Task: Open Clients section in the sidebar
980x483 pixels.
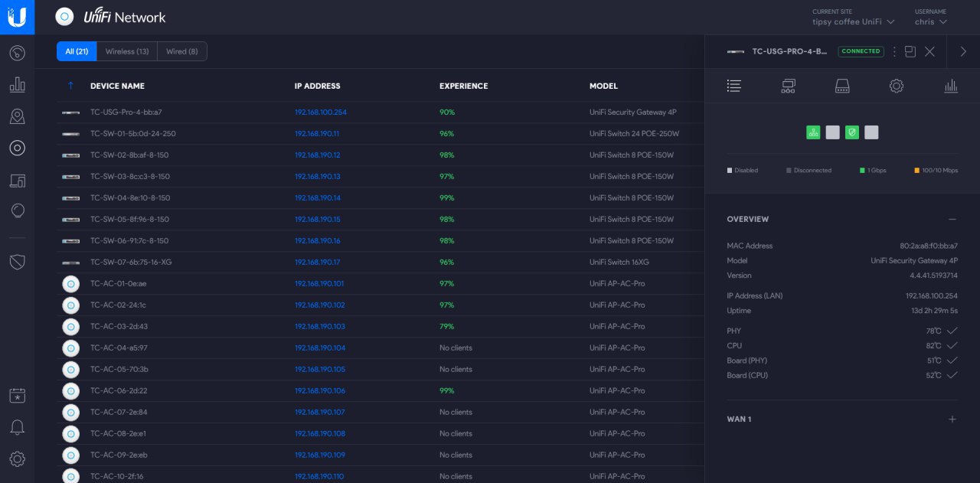Action: (x=17, y=181)
